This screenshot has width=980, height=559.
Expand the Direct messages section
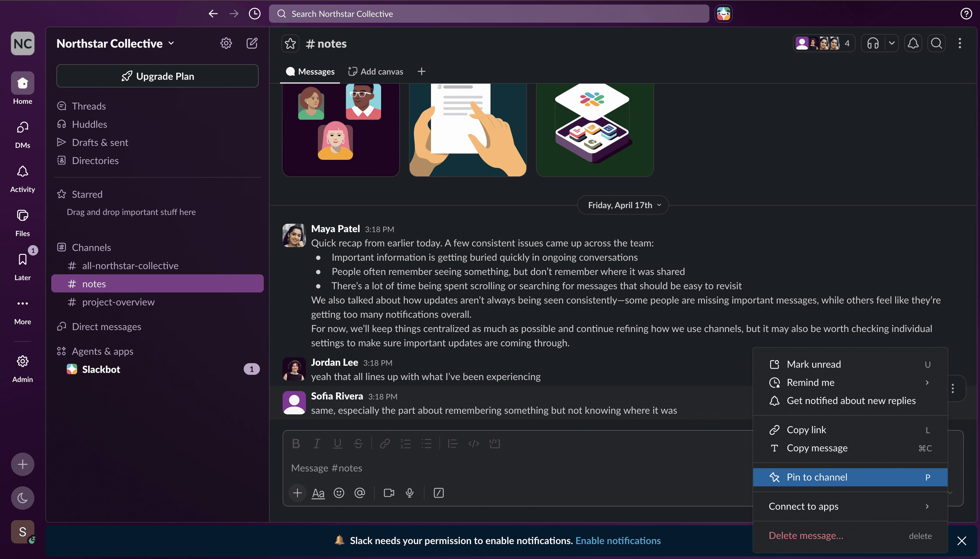106,326
